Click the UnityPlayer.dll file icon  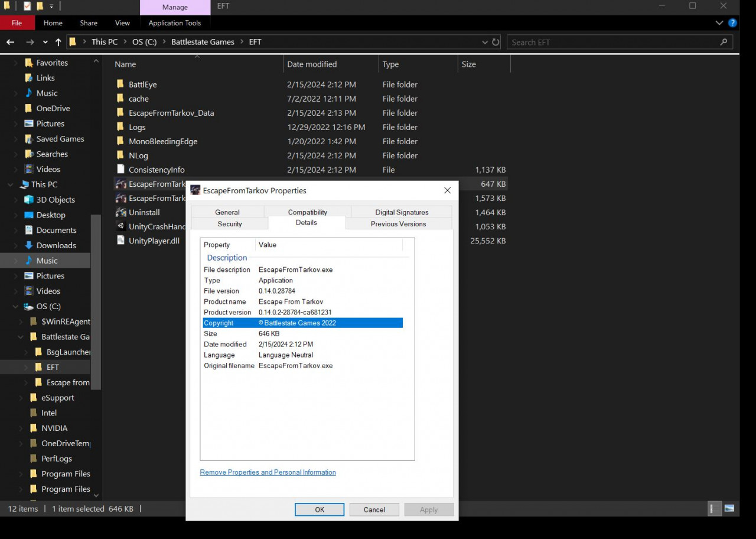[120, 241]
